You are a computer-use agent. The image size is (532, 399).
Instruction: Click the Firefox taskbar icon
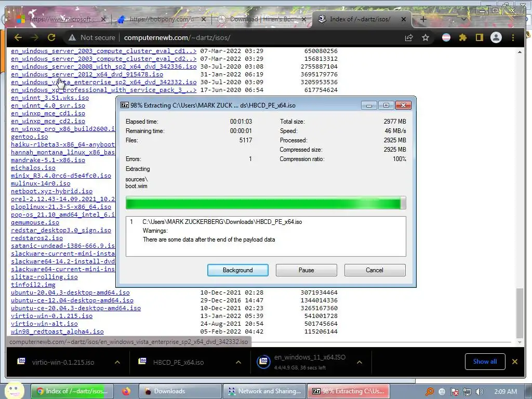click(126, 391)
